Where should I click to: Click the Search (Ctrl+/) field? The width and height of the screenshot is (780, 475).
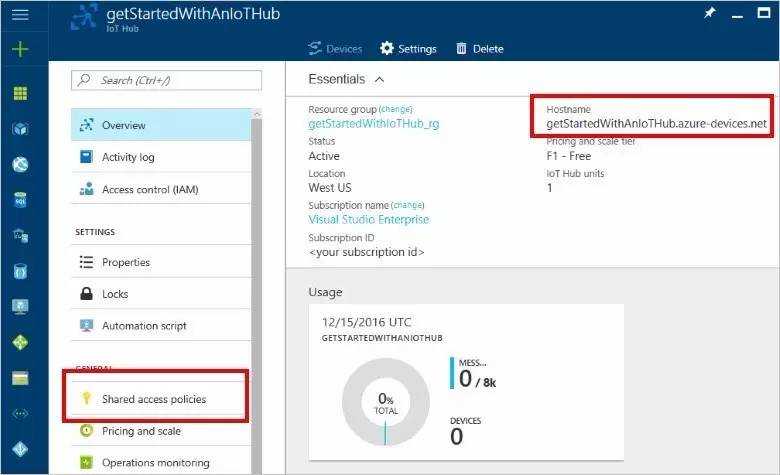tap(166, 80)
